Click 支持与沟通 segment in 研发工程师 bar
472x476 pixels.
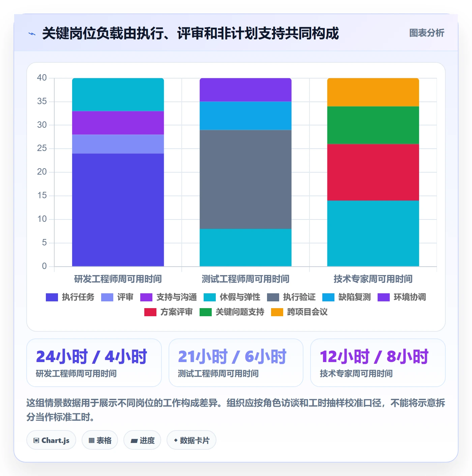[x=118, y=123]
